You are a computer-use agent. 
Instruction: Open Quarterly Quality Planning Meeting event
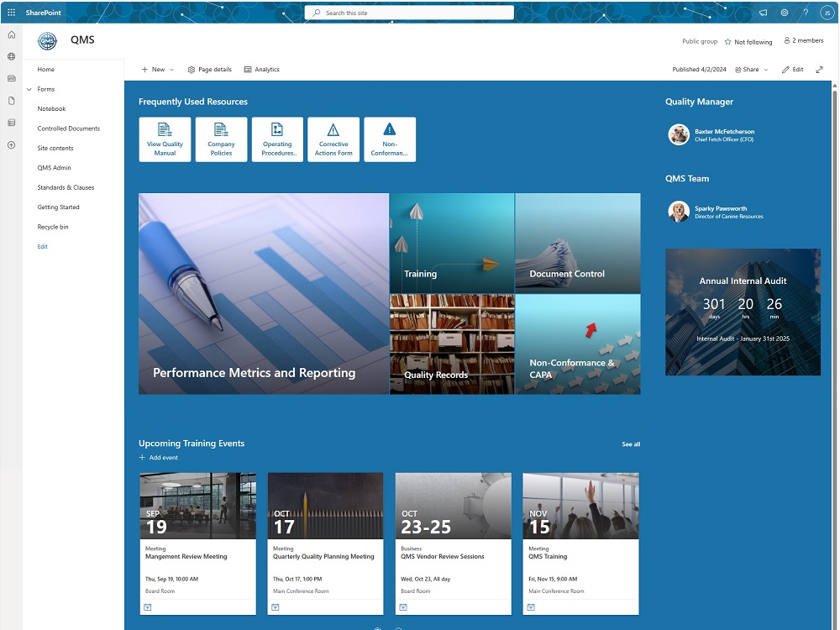point(325,543)
